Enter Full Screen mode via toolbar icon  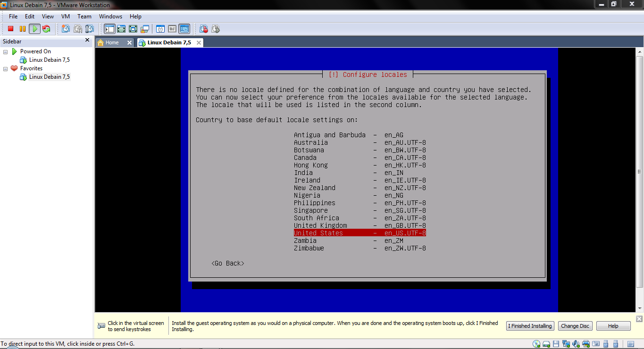133,29
